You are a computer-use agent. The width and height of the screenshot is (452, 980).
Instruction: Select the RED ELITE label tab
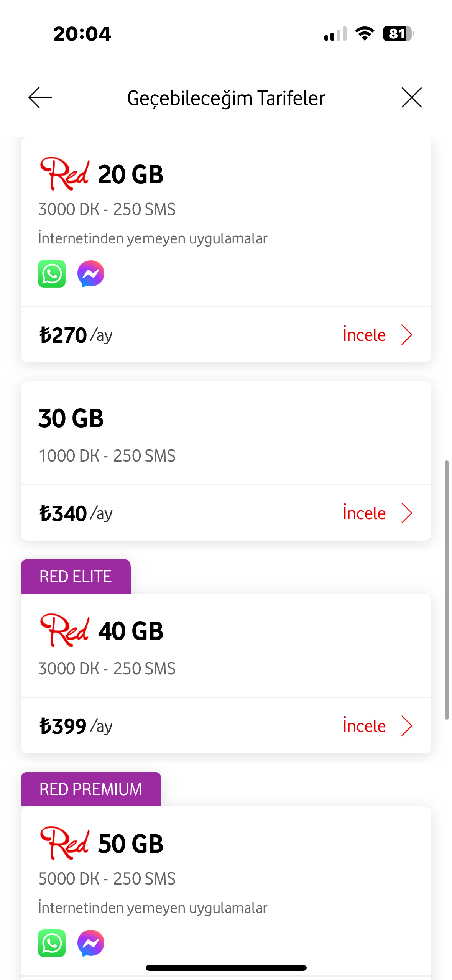[x=76, y=576]
